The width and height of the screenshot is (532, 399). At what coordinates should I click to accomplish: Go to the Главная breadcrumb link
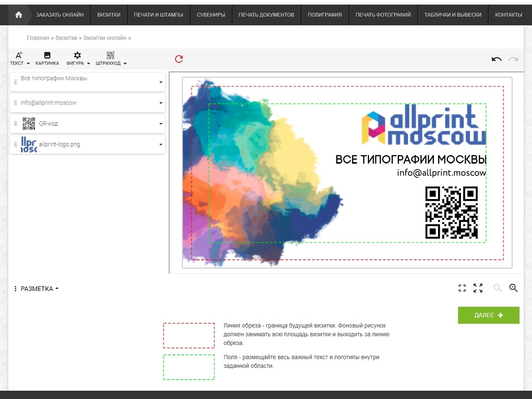pos(38,38)
